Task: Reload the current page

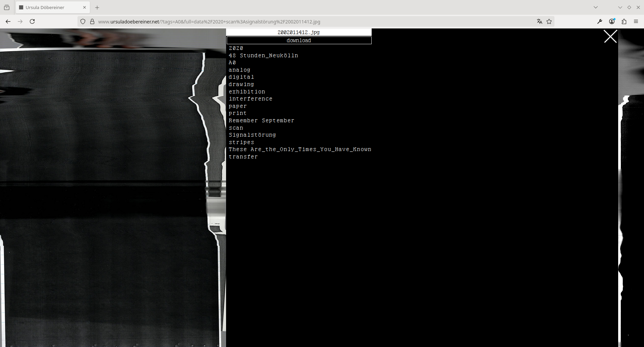Action: point(32,21)
